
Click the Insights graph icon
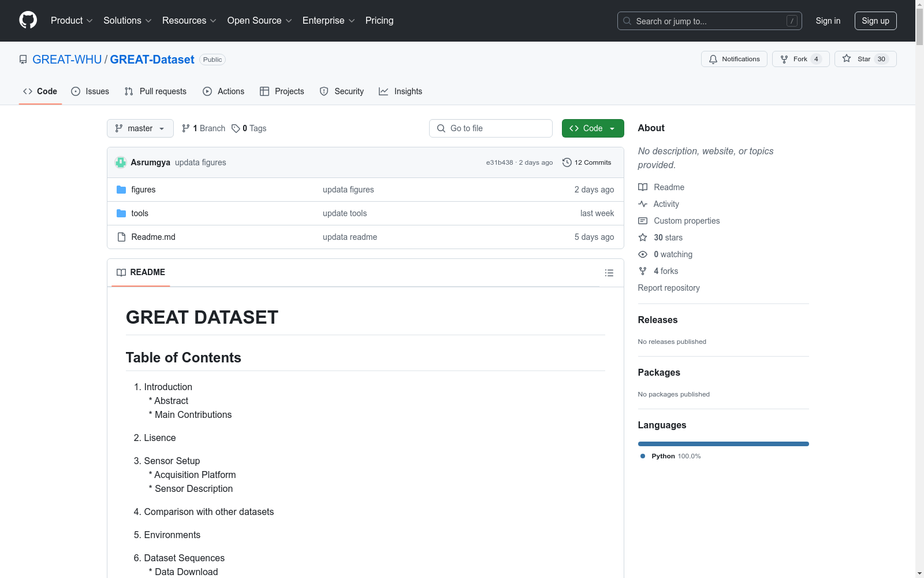coord(383,91)
